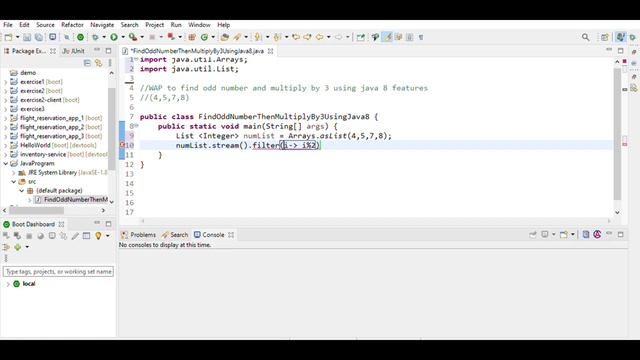Open the Refactor menu
This screenshot has height=360, width=640.
coord(72,25)
